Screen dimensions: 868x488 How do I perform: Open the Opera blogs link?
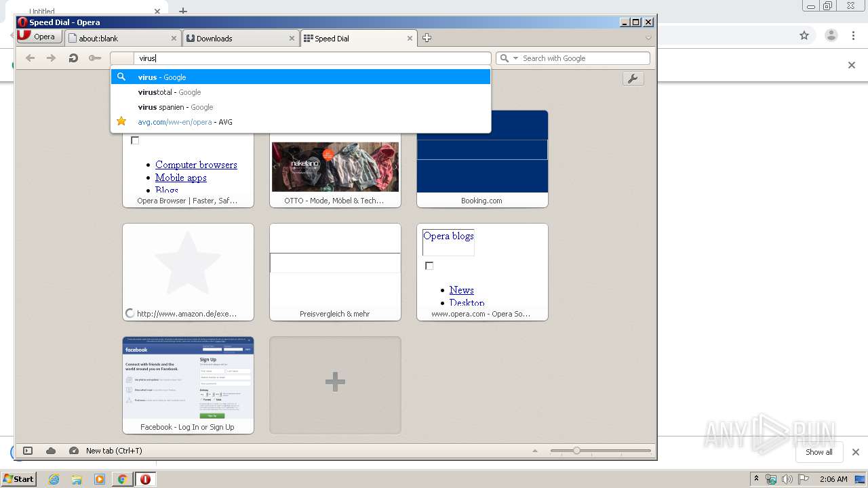(448, 236)
